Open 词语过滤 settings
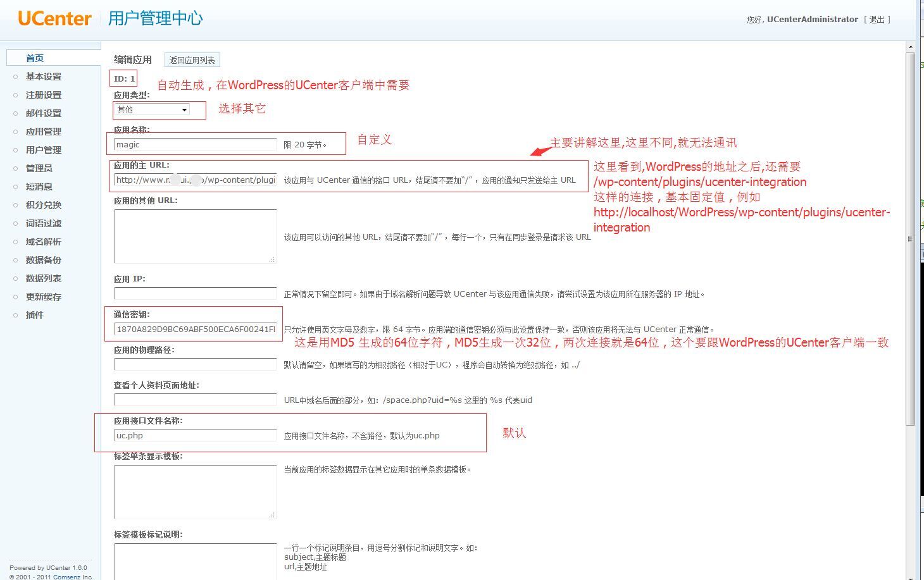924x580 pixels. point(44,223)
